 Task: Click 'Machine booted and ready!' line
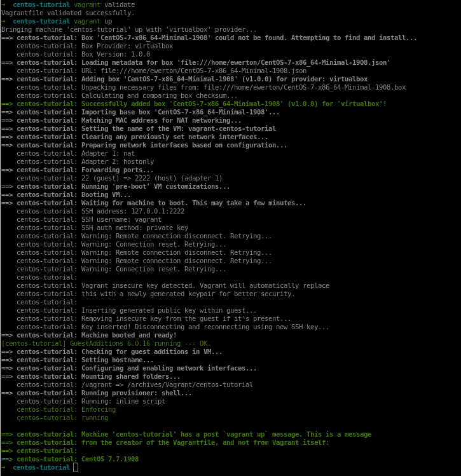click(89, 335)
